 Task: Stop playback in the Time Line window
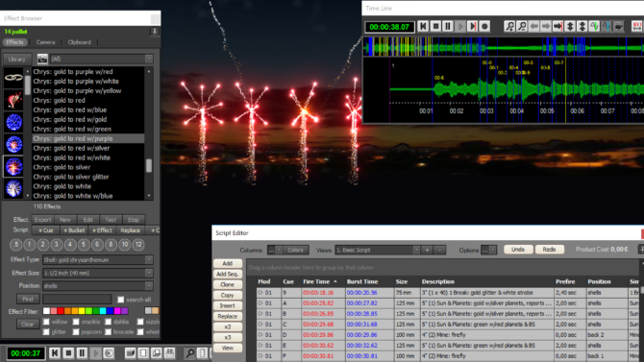pyautogui.click(x=435, y=27)
